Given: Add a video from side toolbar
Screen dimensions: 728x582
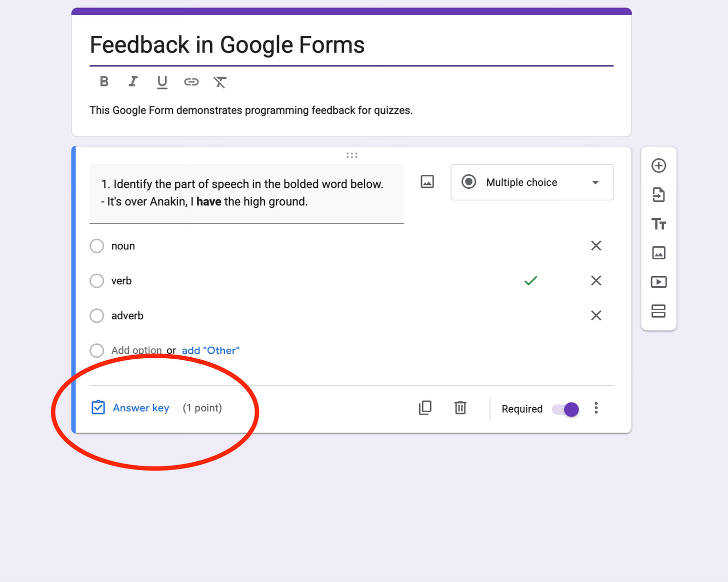Looking at the screenshot, I should click(x=658, y=282).
